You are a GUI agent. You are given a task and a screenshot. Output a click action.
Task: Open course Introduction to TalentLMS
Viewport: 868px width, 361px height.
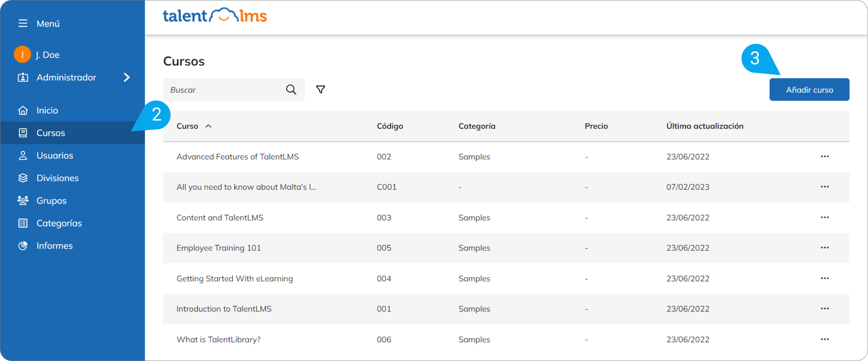224,309
